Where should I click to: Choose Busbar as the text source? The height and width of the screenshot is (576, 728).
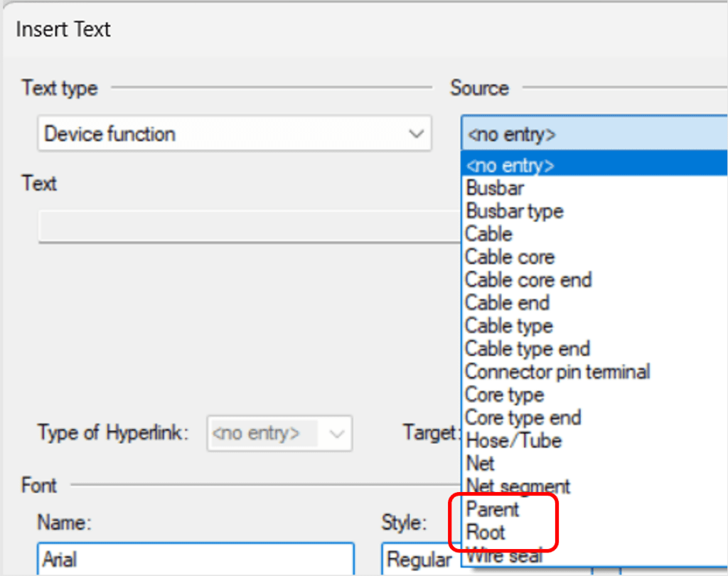(x=494, y=188)
